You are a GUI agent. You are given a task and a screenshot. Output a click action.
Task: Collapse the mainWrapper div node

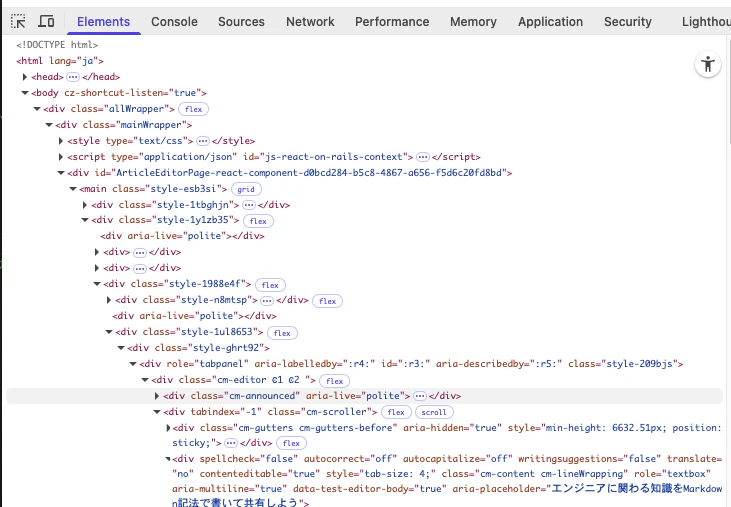(49, 125)
